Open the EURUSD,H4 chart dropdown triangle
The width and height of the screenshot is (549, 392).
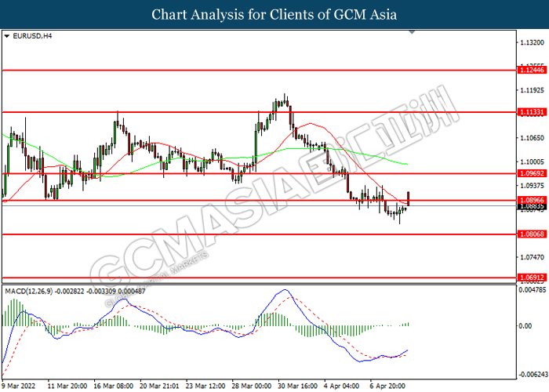tap(6, 36)
